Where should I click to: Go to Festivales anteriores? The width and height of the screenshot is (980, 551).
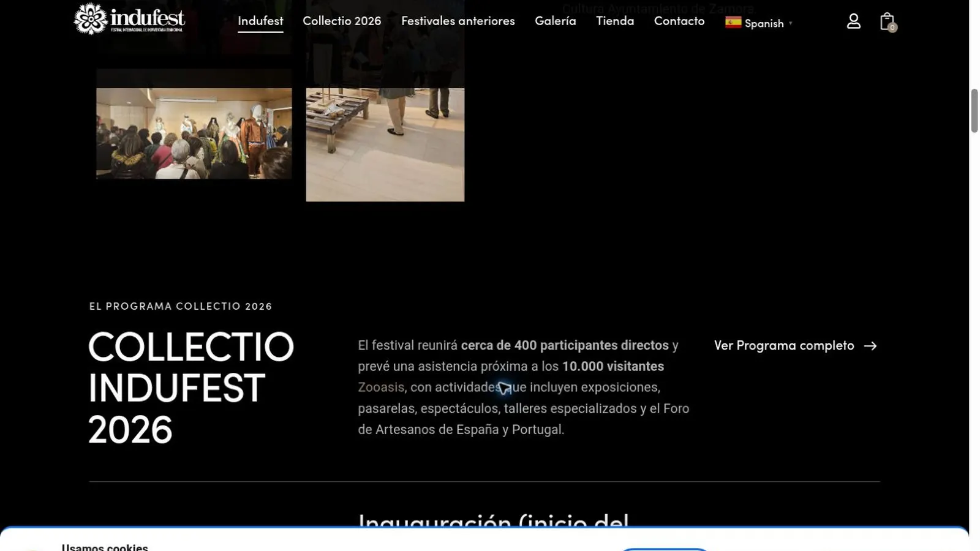458,21
